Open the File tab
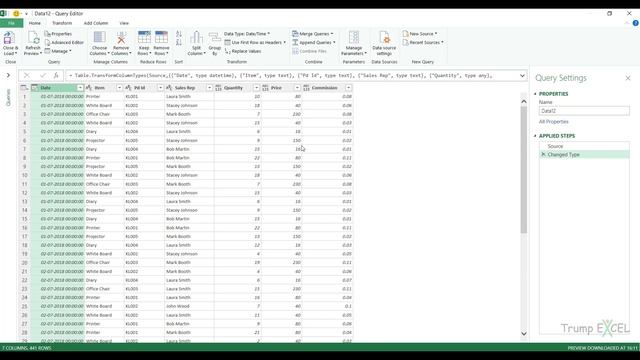This screenshot has width=640, height=360. click(x=11, y=23)
